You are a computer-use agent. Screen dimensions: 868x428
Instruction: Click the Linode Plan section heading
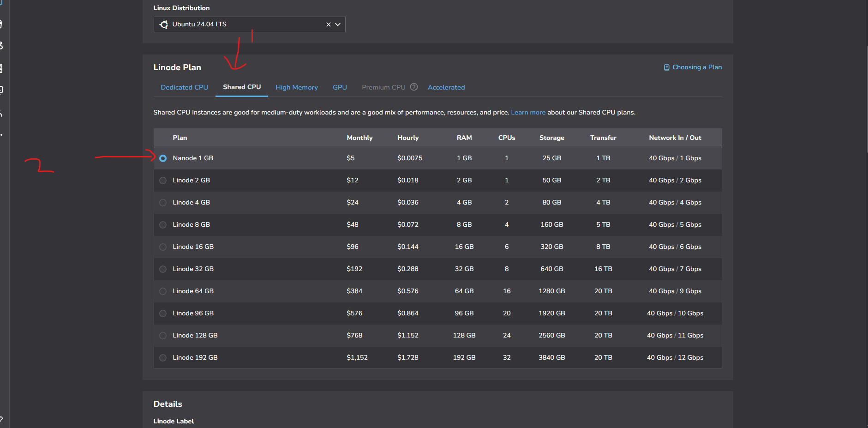coord(177,67)
